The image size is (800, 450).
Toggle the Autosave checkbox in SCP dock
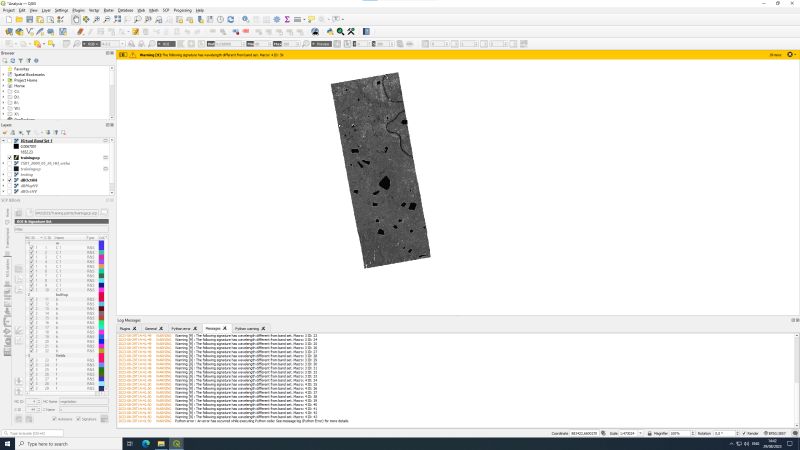click(55, 419)
